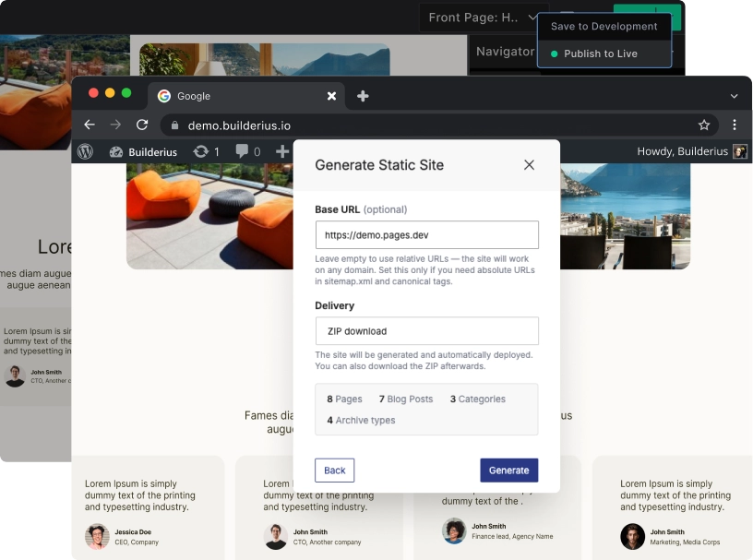Click 'Finance lead, Agency Name' text
This screenshot has width=753, height=560.
tap(512, 536)
